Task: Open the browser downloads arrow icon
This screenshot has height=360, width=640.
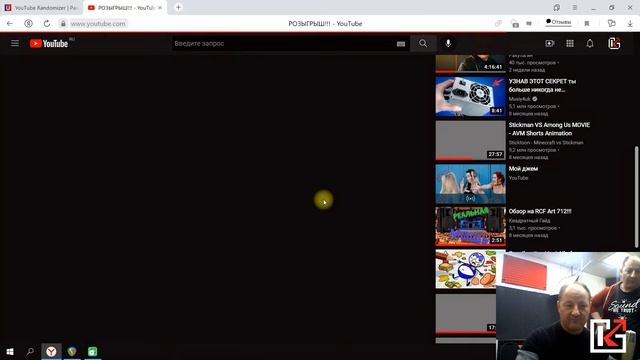Action: point(630,24)
